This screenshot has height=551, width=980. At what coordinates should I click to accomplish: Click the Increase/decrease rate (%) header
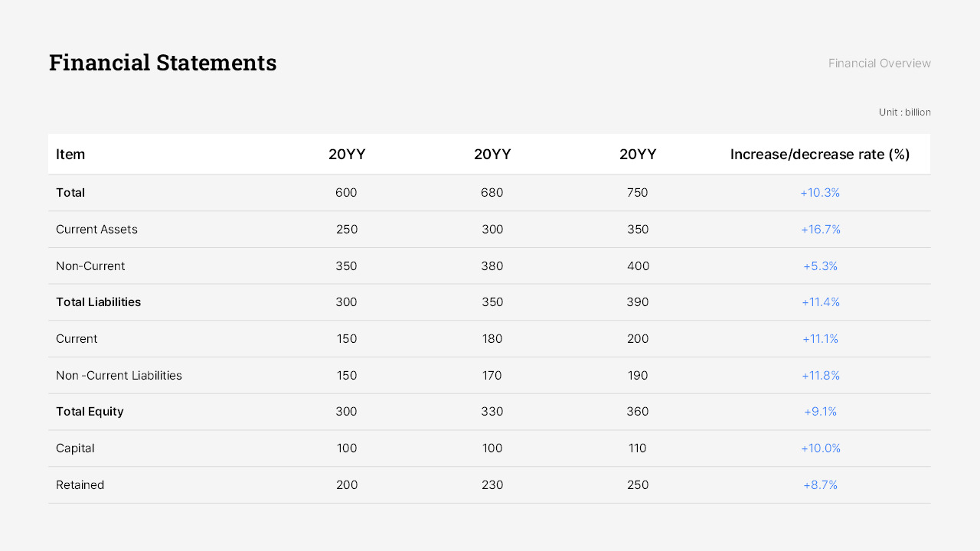tap(819, 155)
